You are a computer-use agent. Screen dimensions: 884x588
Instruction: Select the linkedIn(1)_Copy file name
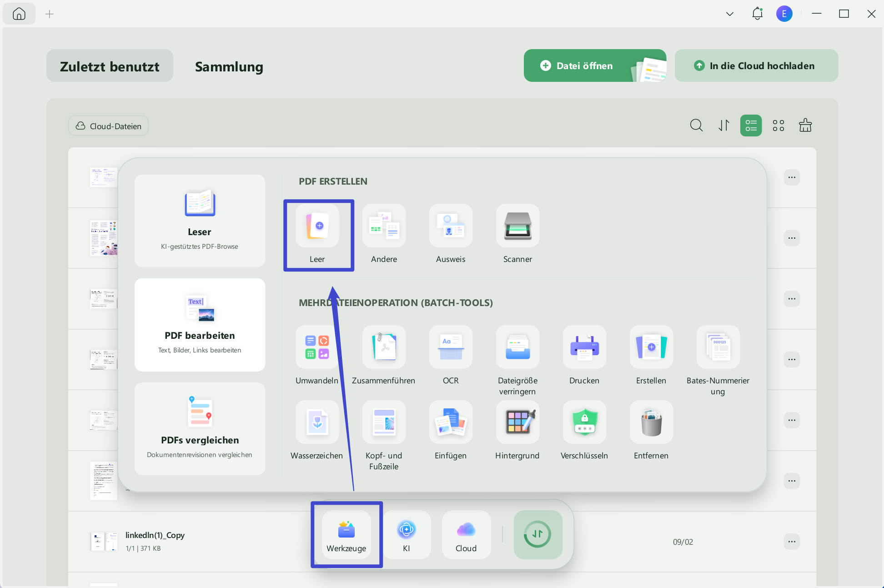point(155,535)
